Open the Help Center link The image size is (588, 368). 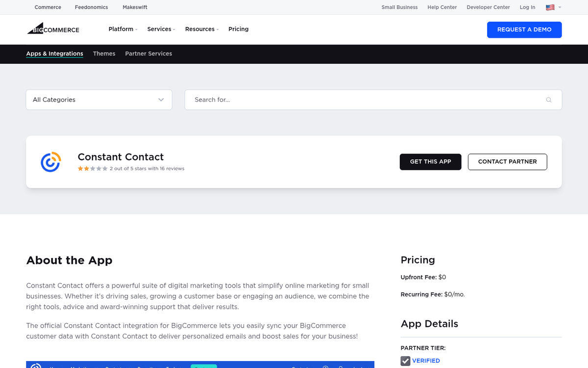pos(442,7)
